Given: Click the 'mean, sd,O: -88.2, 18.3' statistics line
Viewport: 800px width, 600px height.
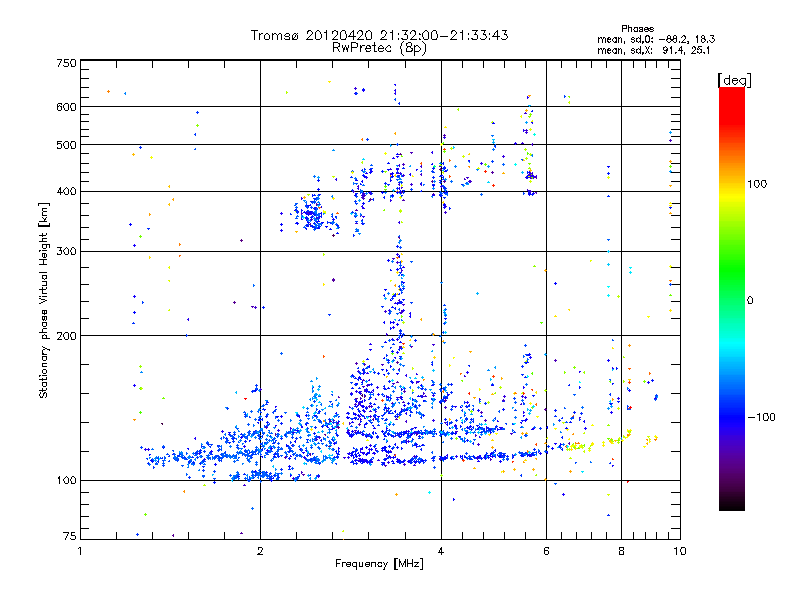Looking at the screenshot, I should pyautogui.click(x=656, y=39).
